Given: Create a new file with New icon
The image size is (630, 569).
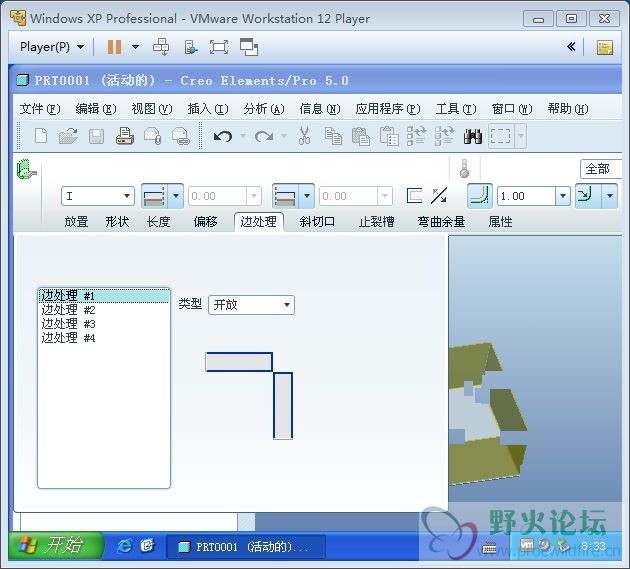Looking at the screenshot, I should [x=41, y=136].
